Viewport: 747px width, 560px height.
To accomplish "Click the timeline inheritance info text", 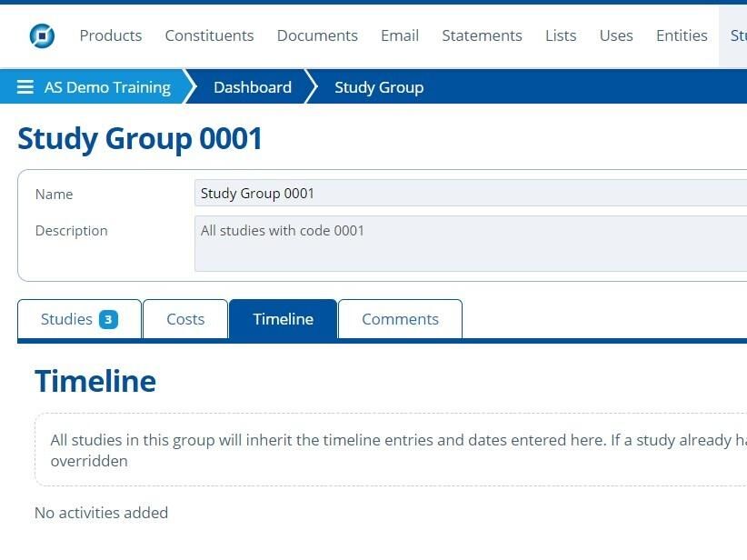I will point(398,450).
